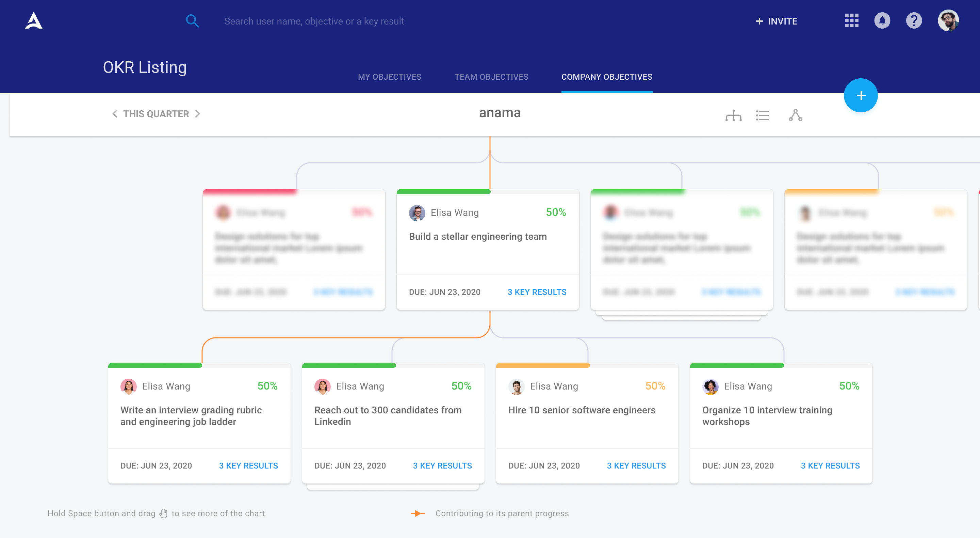980x538 pixels.
Task: Open the notifications bell
Action: 882,20
